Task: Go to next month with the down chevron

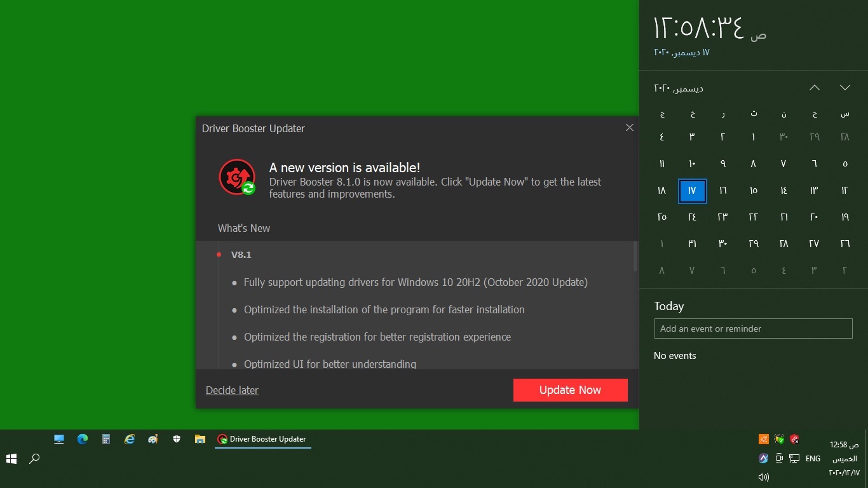Action: (x=845, y=88)
